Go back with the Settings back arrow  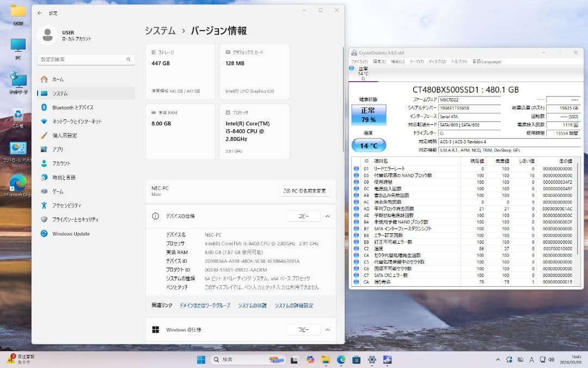40,13
